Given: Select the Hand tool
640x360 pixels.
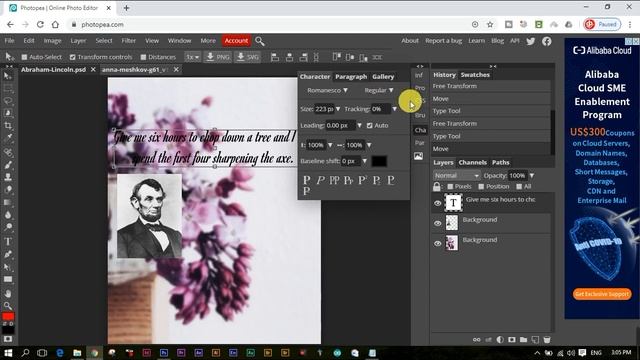Looking at the screenshot, I should (8, 293).
